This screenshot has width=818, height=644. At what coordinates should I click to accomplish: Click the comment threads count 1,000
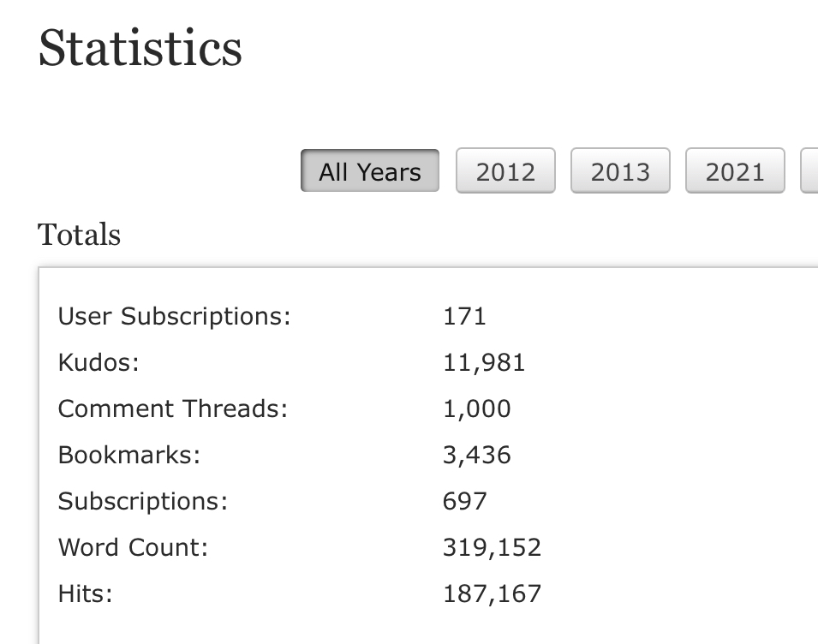[x=477, y=408]
